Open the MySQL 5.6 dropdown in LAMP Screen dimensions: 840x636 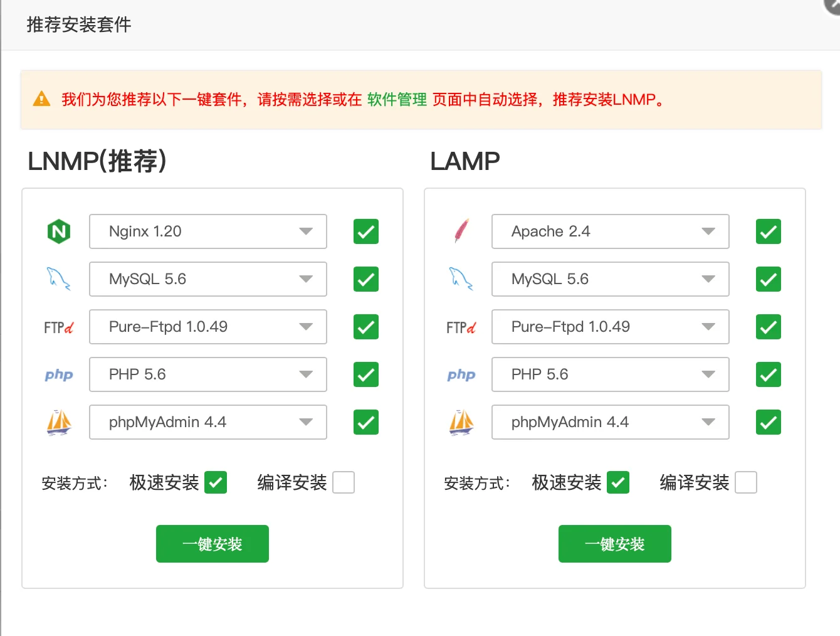[611, 279]
